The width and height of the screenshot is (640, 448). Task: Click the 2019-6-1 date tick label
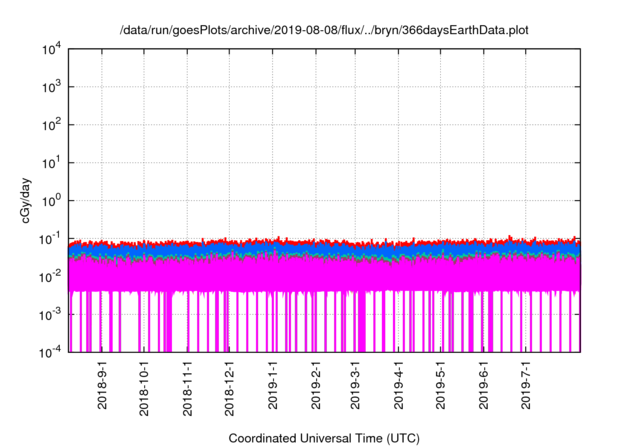pyautogui.click(x=483, y=385)
